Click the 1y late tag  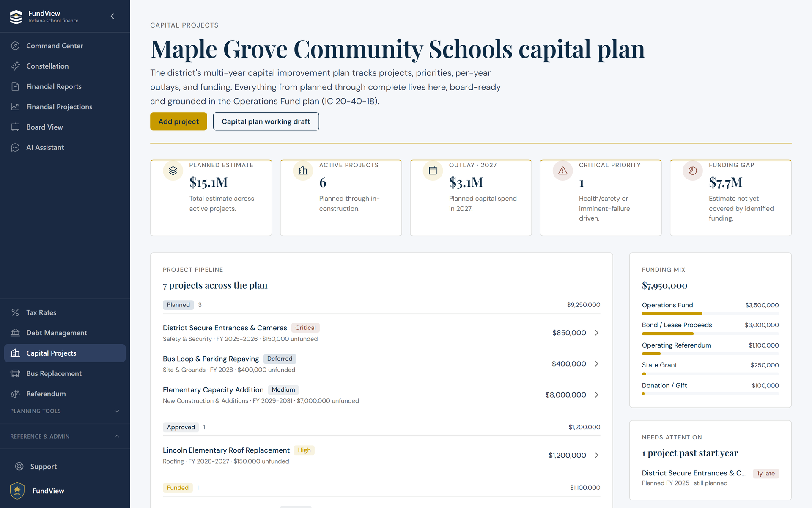tap(766, 473)
